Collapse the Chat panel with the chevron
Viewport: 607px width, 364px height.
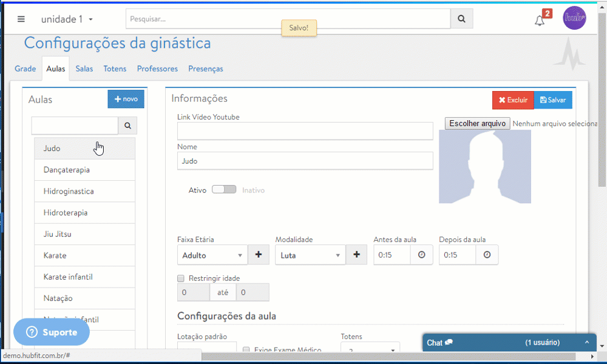586,342
